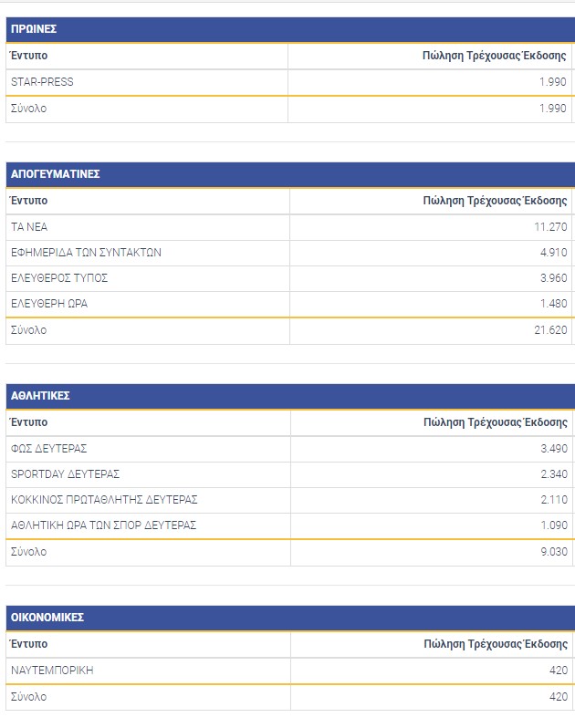Select the ΝΑΥΤΕΜΠΟΡΙΚΗ publication name

point(52,671)
